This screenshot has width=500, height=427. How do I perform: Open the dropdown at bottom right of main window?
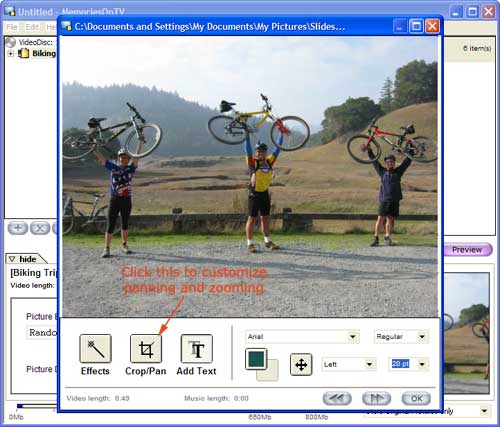(x=484, y=410)
